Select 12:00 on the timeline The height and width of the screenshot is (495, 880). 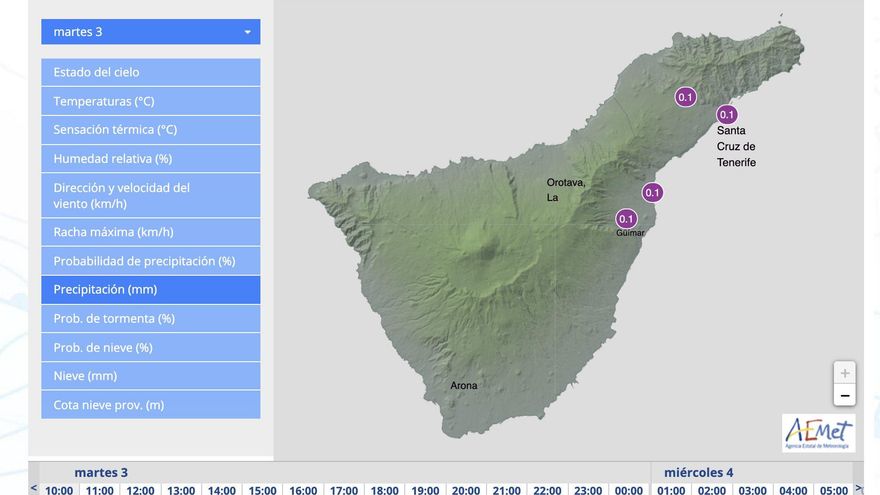[140, 490]
